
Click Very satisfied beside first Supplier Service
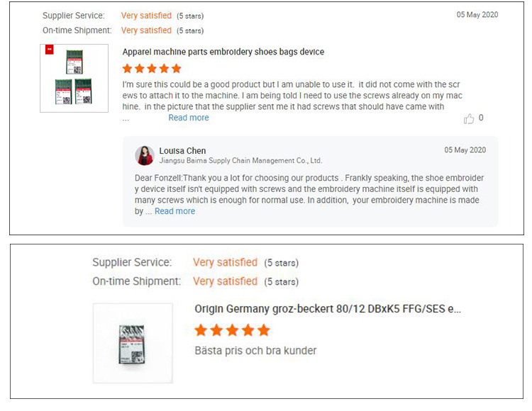[x=146, y=16]
